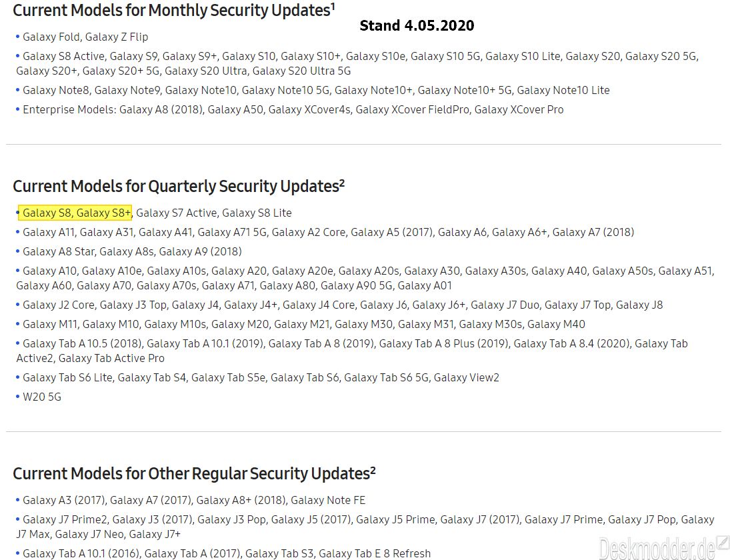Click the Galaxy S8 Lite text

(x=257, y=213)
